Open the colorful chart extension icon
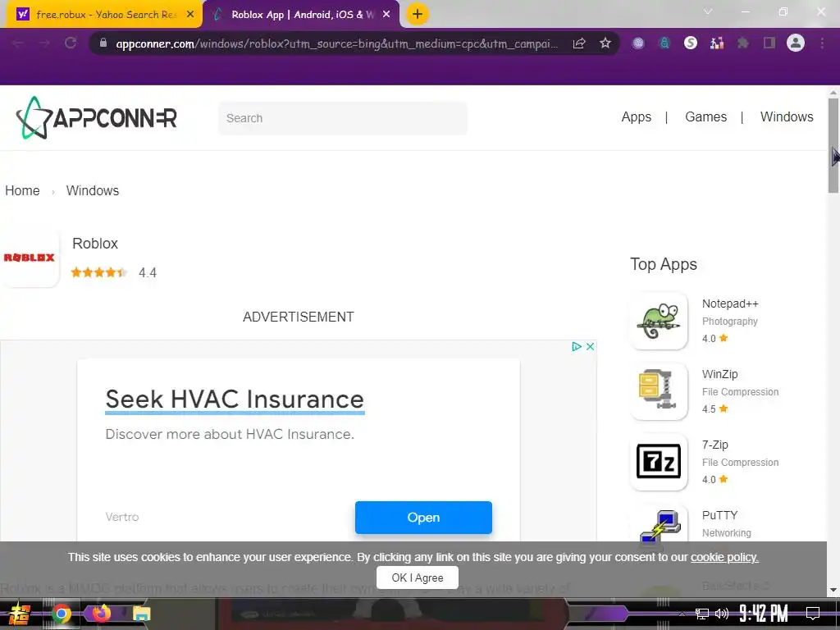This screenshot has height=630, width=840. 717,43
